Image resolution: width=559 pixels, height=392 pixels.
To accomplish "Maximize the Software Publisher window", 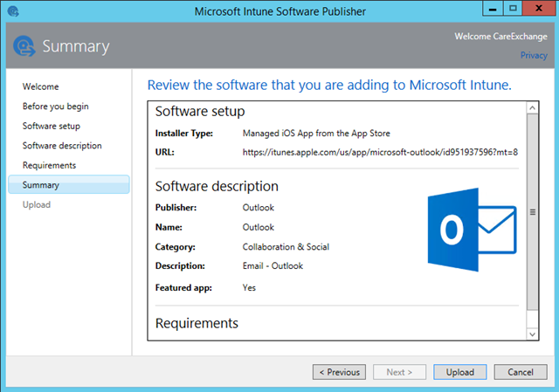I will 513,9.
